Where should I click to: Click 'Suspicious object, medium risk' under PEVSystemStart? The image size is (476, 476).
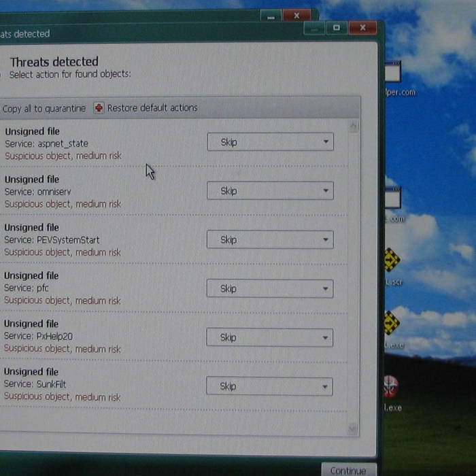63,252
